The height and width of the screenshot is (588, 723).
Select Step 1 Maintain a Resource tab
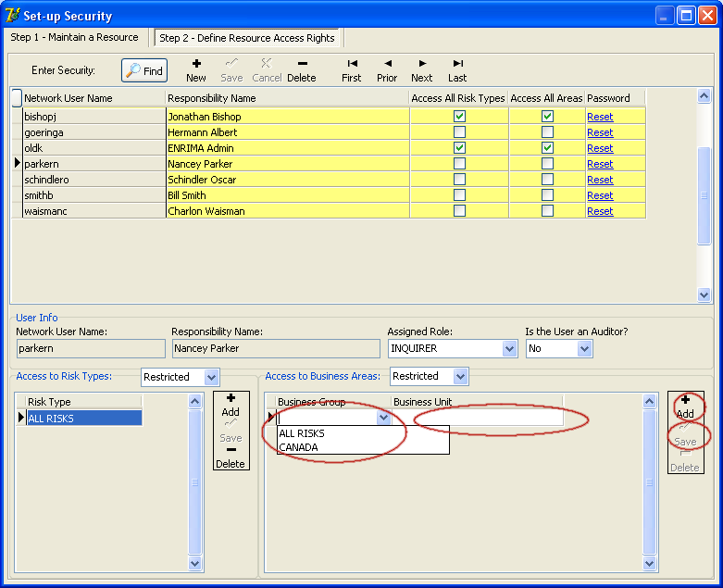75,37
